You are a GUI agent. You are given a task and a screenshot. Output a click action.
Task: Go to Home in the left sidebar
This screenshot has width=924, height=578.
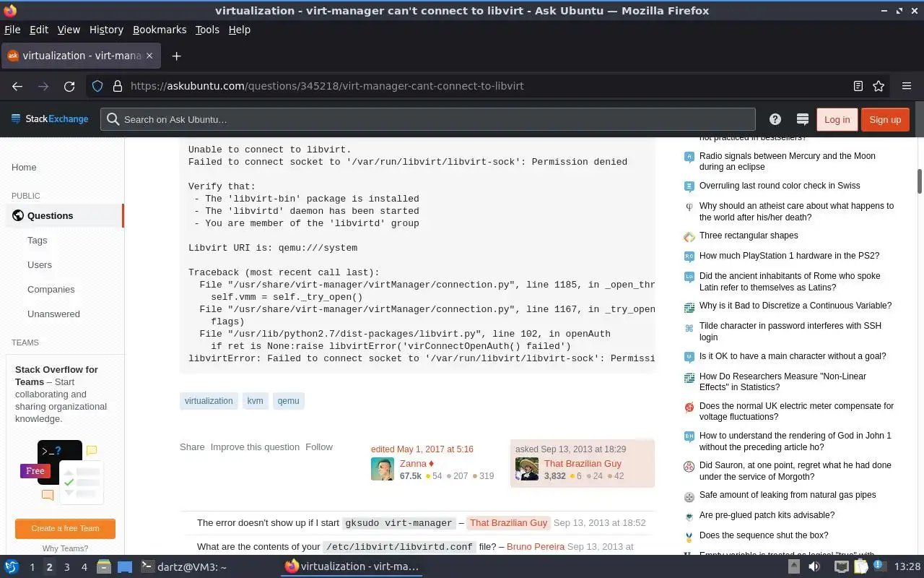pos(24,167)
